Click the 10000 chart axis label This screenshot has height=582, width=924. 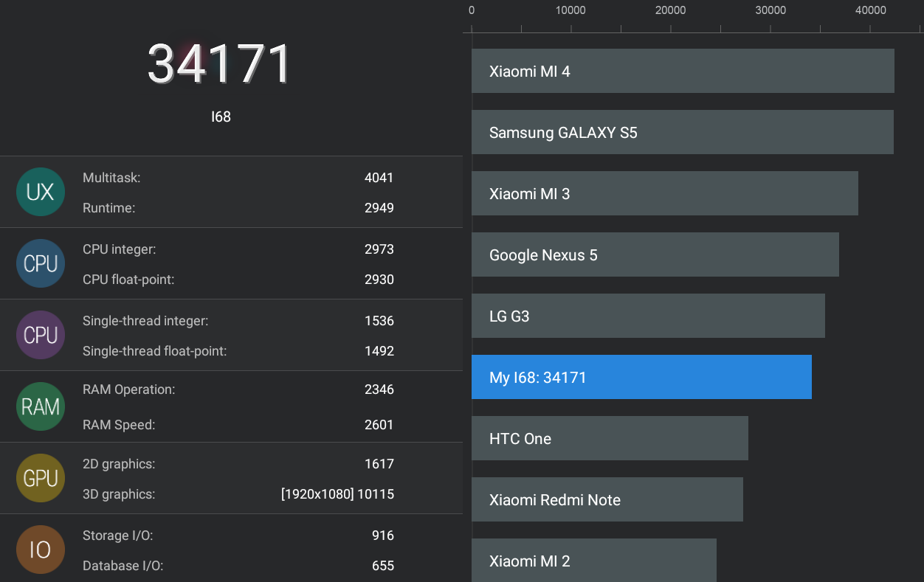[571, 10]
